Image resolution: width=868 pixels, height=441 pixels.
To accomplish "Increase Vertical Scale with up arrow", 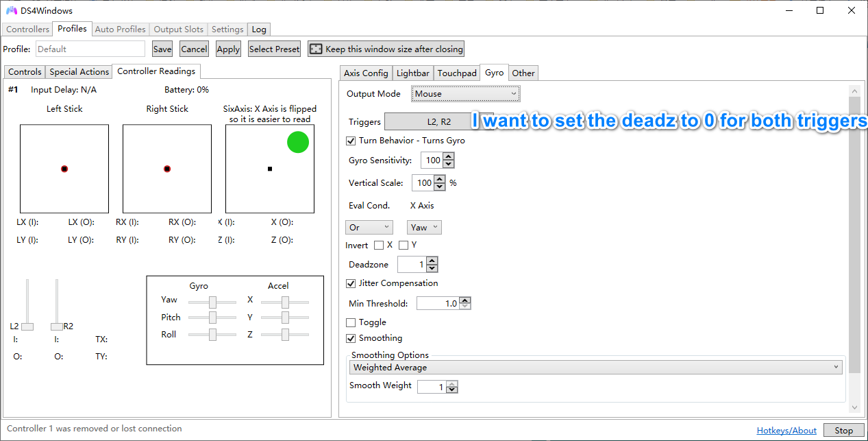I will coord(440,180).
